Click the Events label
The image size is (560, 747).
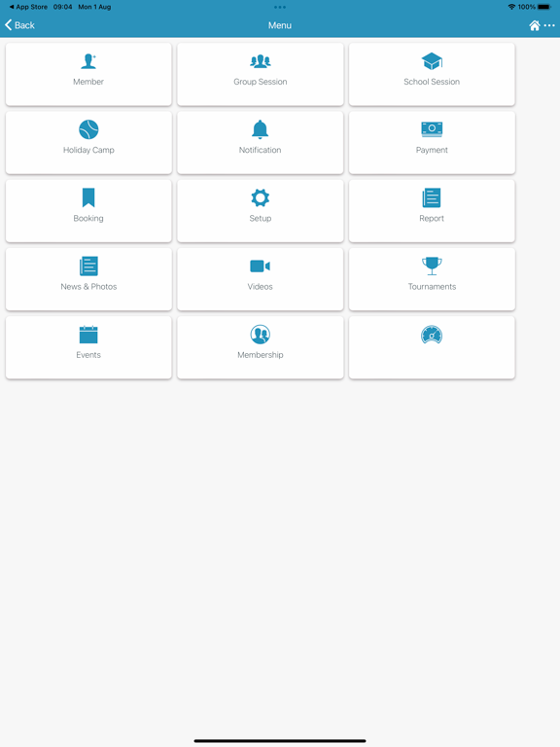pyautogui.click(x=88, y=355)
